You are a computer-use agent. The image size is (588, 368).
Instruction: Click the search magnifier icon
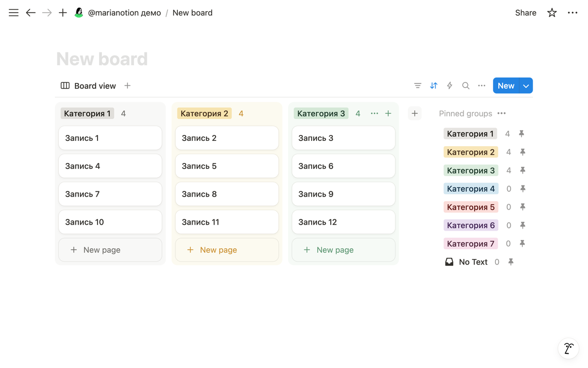coord(465,86)
